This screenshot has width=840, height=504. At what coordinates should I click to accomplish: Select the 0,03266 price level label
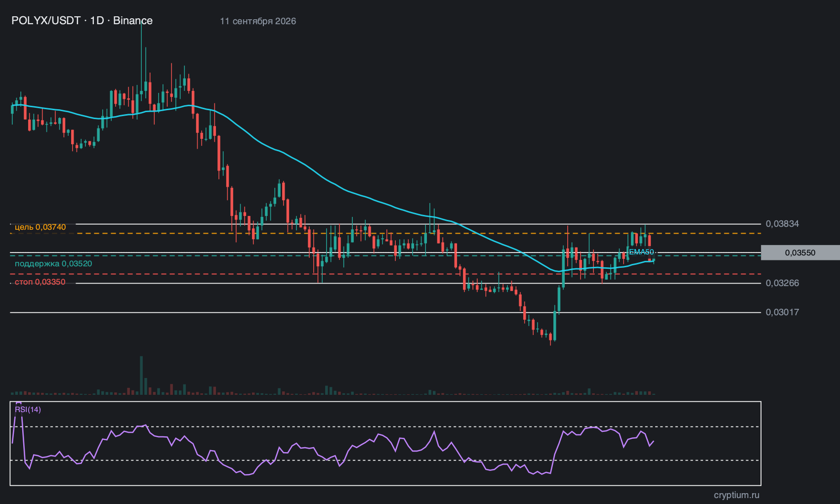pos(782,283)
